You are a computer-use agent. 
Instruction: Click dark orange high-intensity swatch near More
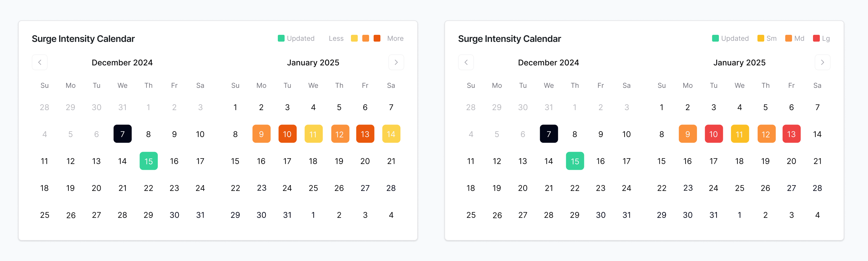pos(377,38)
